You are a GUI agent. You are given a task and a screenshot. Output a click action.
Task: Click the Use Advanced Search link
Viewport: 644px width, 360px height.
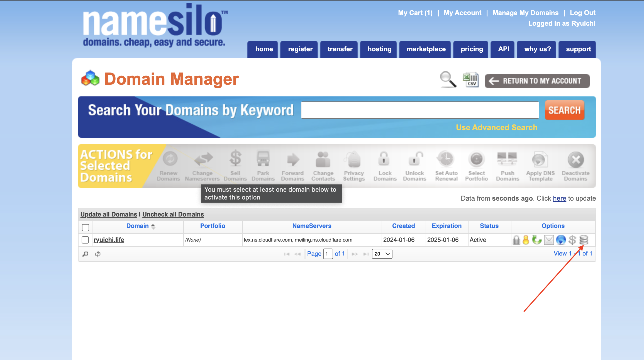[x=496, y=127]
